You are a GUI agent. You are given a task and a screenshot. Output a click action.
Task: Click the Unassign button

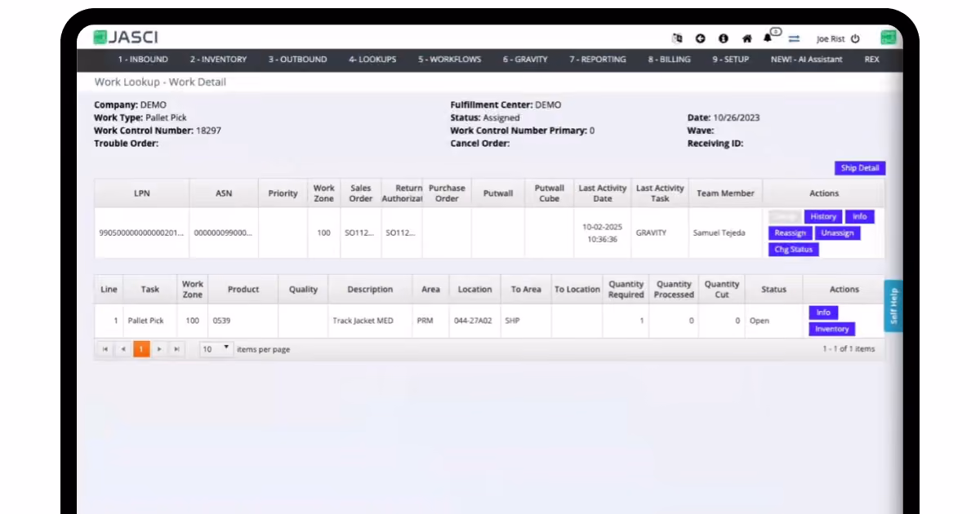pyautogui.click(x=837, y=233)
